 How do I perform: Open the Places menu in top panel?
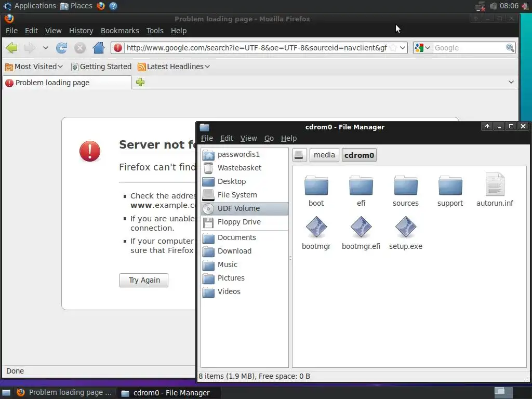[76, 6]
